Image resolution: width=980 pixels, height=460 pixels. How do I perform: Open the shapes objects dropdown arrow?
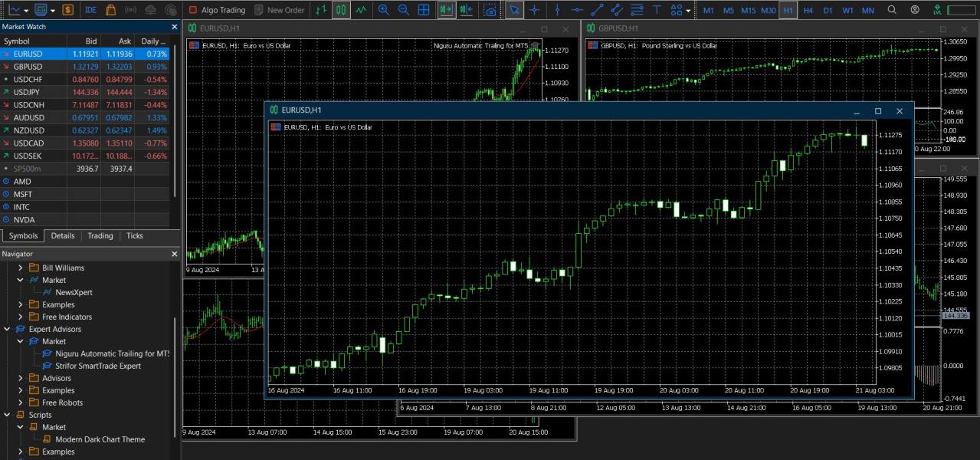(688, 11)
